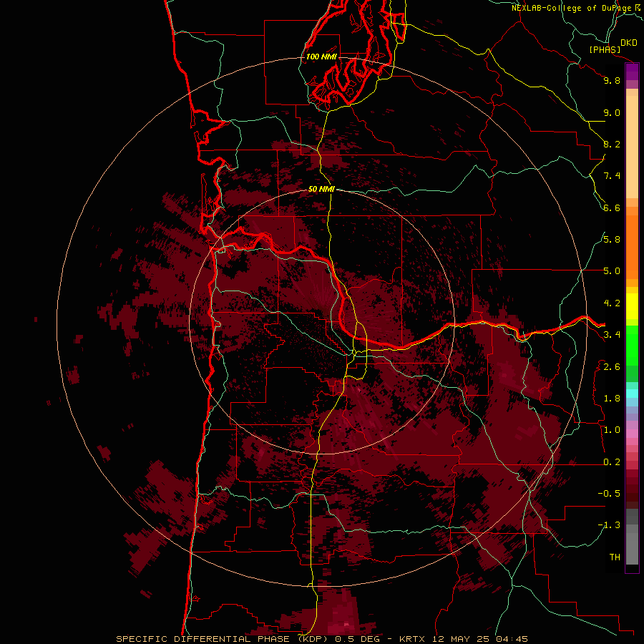Image resolution: width=644 pixels, height=644 pixels.
Task: Click the 50 NMI range ring label
Action: 321,190
